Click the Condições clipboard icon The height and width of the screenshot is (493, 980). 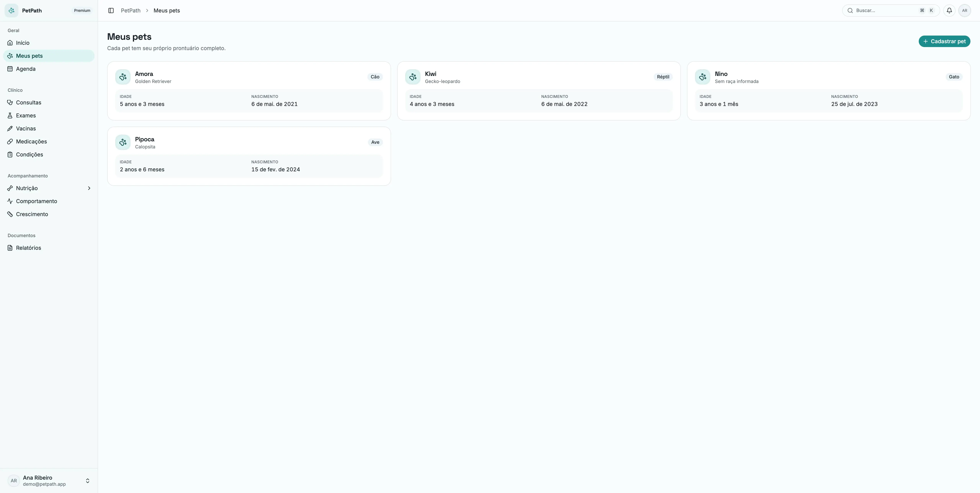pyautogui.click(x=10, y=154)
